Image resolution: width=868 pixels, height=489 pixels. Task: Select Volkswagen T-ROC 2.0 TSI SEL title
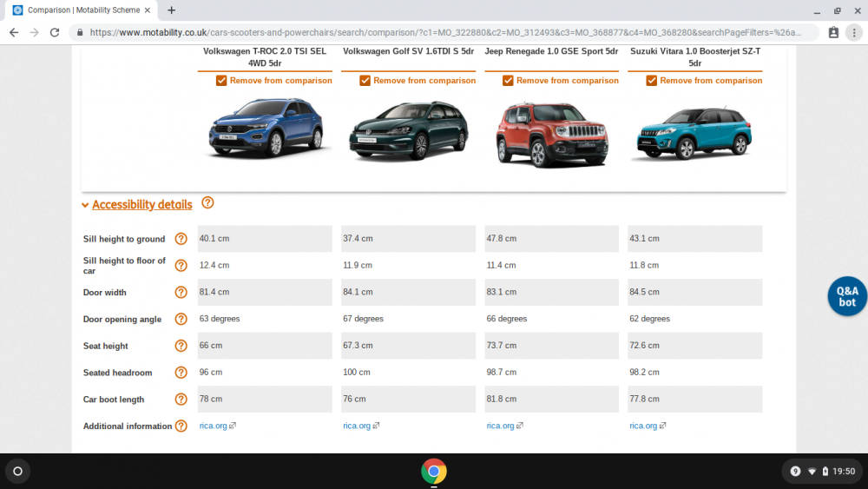click(265, 57)
